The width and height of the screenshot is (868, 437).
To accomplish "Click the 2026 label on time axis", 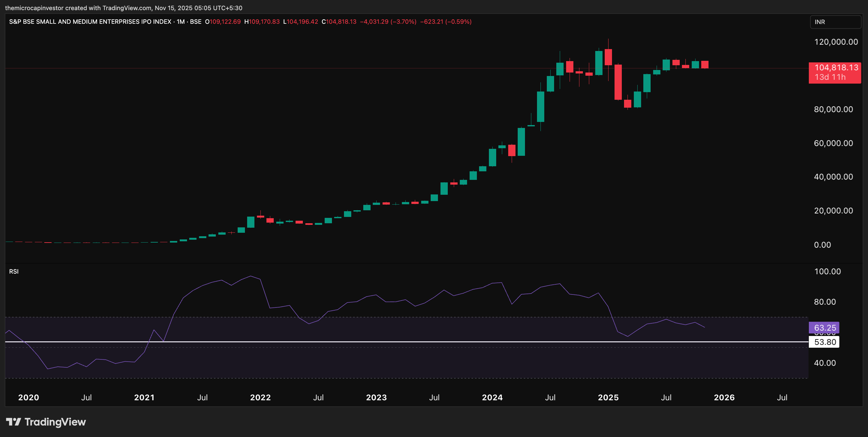I will click(x=724, y=397).
